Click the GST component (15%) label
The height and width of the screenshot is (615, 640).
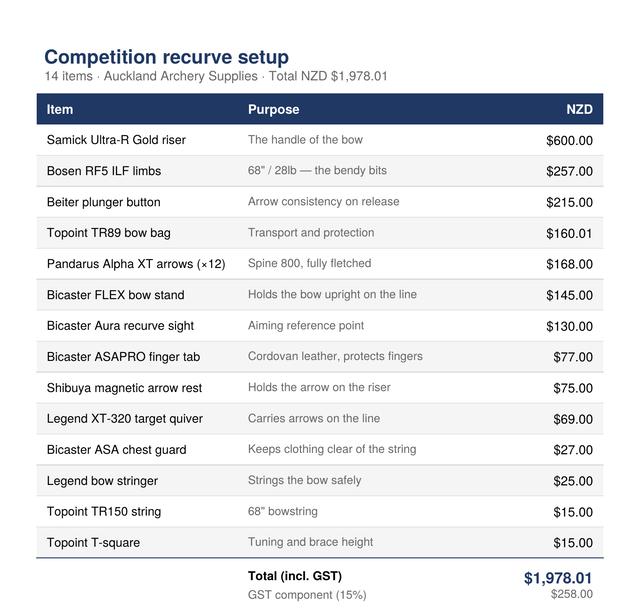pos(307,595)
